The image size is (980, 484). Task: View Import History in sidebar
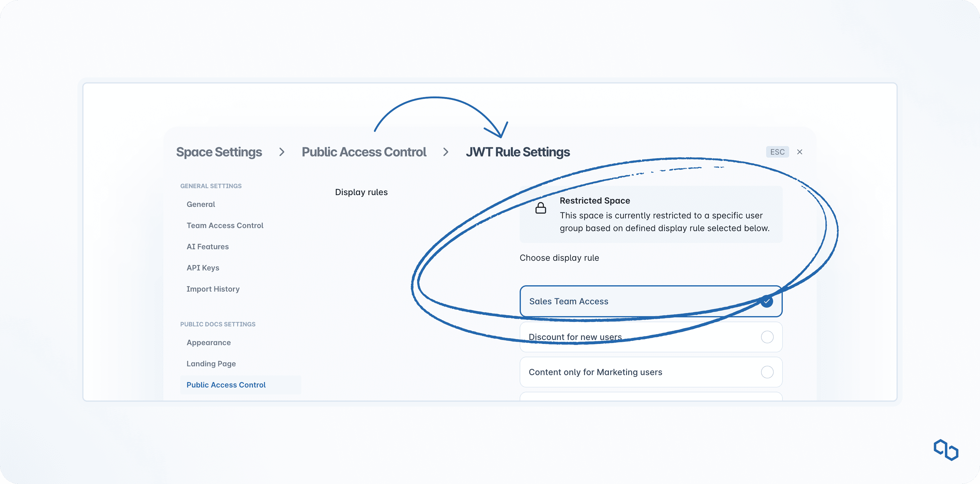click(x=213, y=289)
